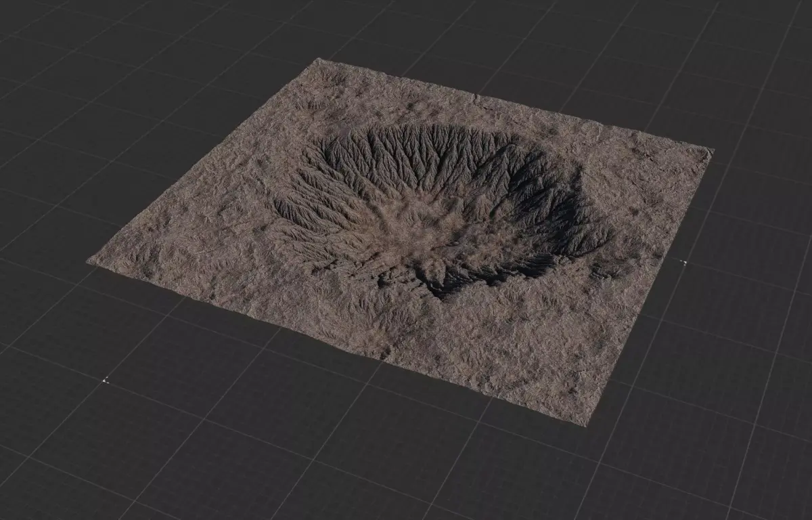Click the white grid marker left of terrain
The width and height of the screenshot is (812, 520).
[105, 381]
